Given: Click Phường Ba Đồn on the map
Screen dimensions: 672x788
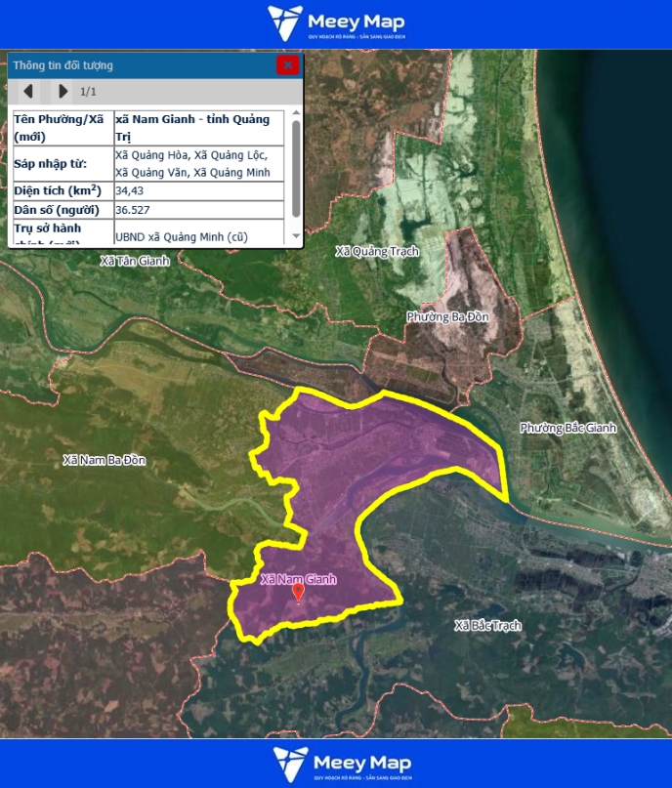Looking at the screenshot, I should (x=447, y=317).
